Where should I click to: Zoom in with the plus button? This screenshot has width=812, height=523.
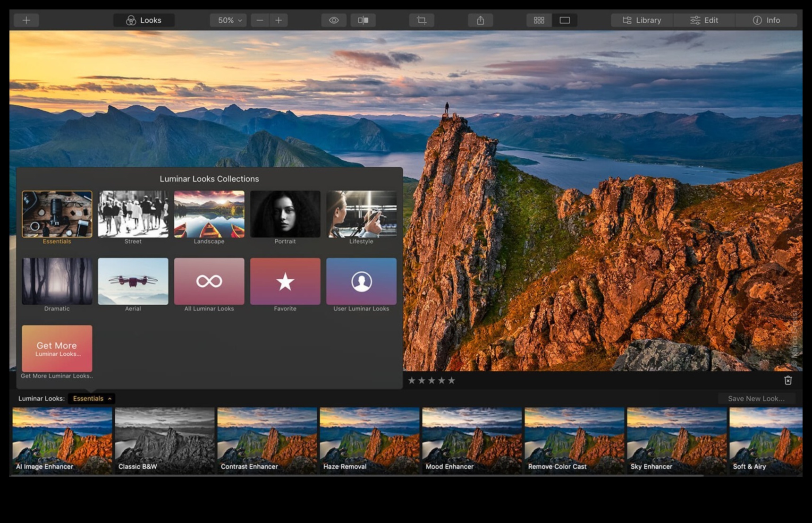coord(279,20)
